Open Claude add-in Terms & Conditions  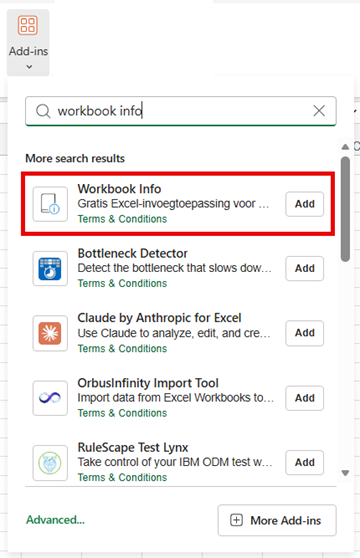click(122, 348)
